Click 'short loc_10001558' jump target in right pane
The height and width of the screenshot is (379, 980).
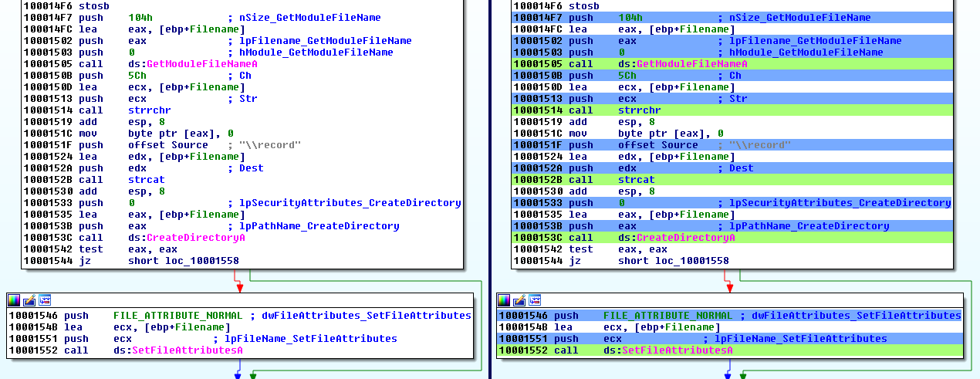coord(674,261)
